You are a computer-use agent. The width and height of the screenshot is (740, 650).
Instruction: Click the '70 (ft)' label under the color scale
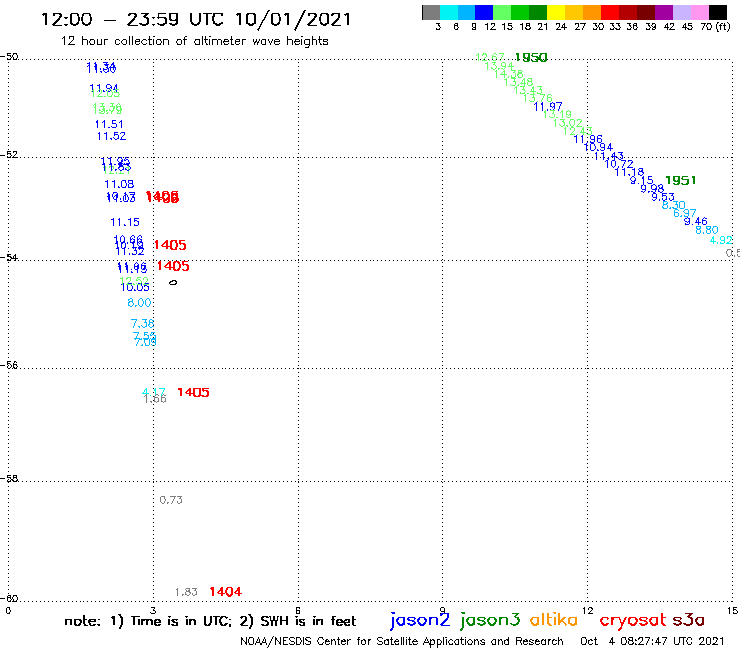click(715, 27)
